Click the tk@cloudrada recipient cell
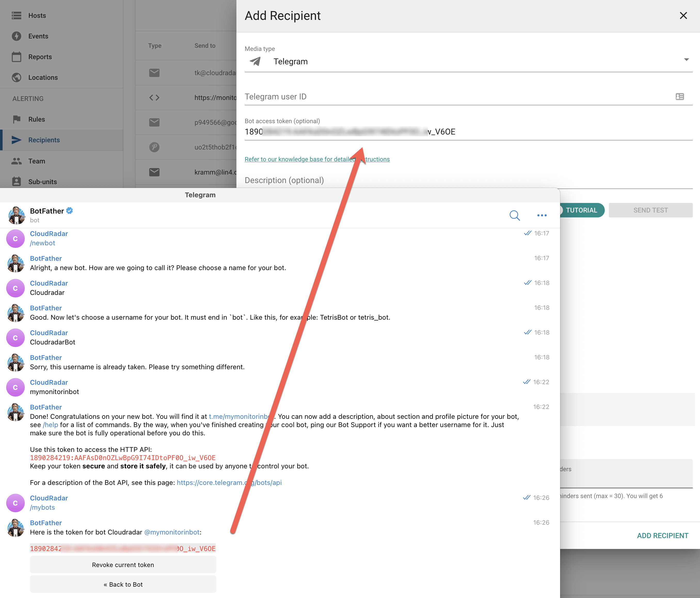Screen dimensions: 700x598 pyautogui.click(x=215, y=73)
